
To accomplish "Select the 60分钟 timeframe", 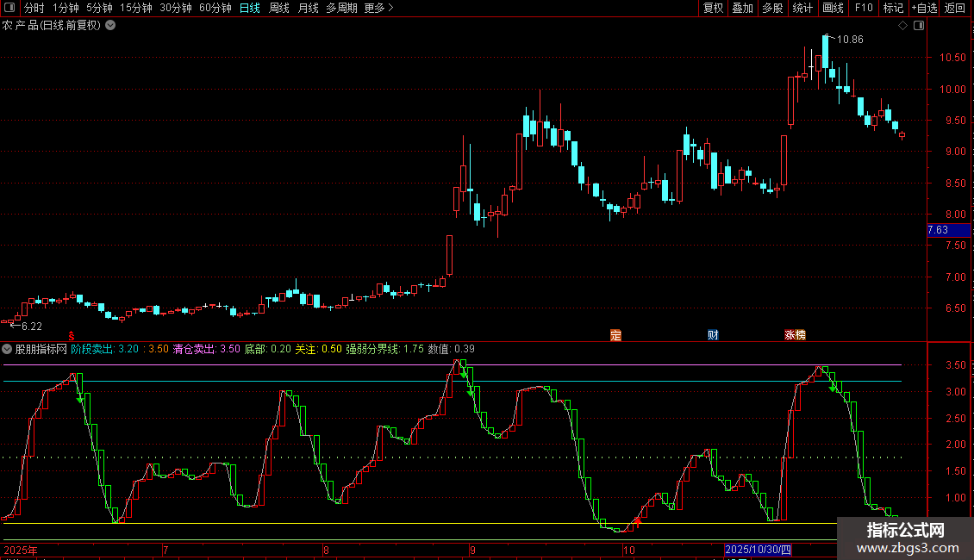I will [x=215, y=8].
